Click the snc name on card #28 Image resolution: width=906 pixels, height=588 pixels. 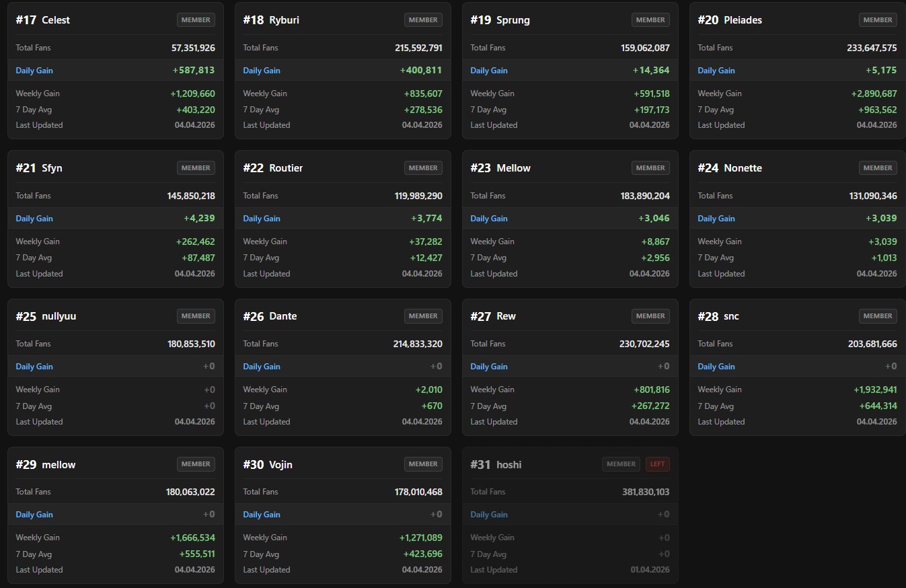731,316
